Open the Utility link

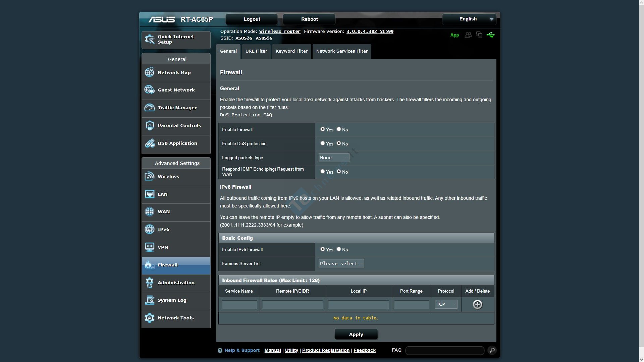pyautogui.click(x=291, y=350)
